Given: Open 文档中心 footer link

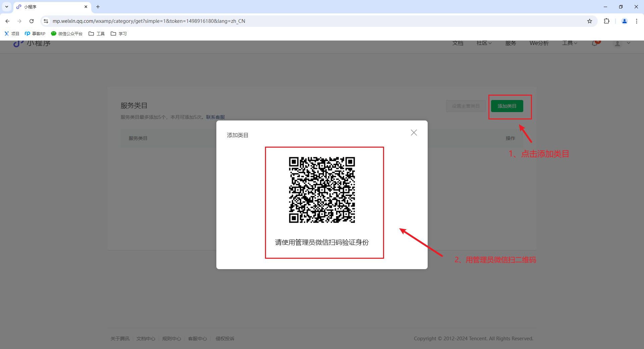Looking at the screenshot, I should (x=146, y=339).
